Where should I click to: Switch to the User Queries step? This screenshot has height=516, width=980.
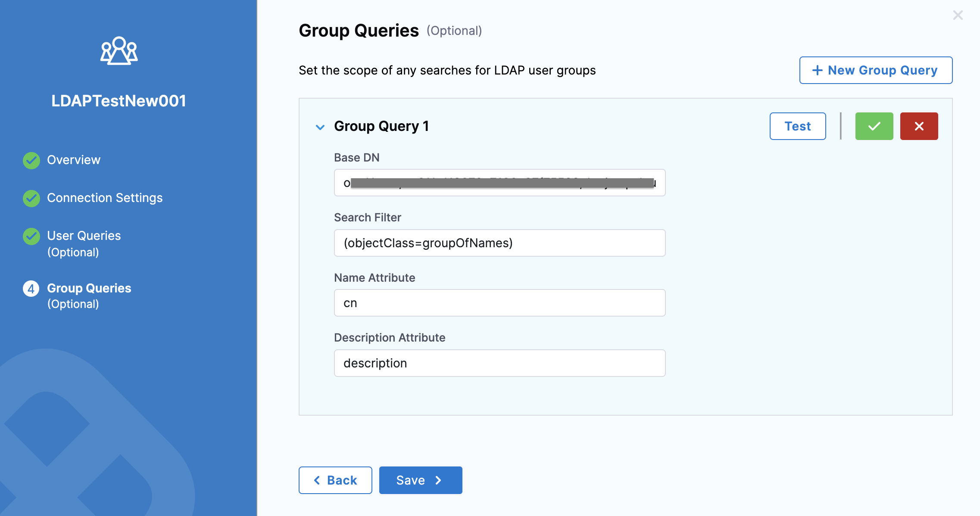(x=84, y=236)
